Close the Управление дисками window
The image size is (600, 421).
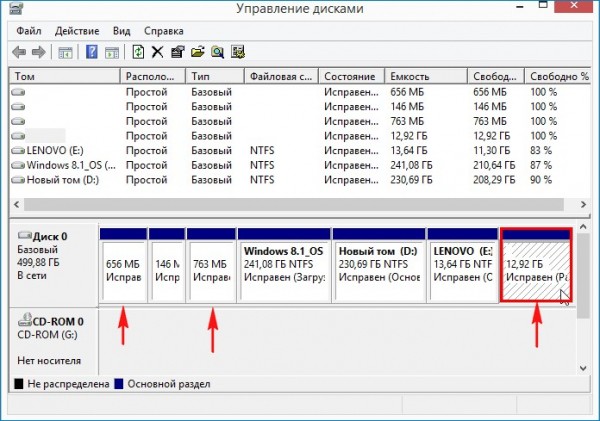(574, 6)
